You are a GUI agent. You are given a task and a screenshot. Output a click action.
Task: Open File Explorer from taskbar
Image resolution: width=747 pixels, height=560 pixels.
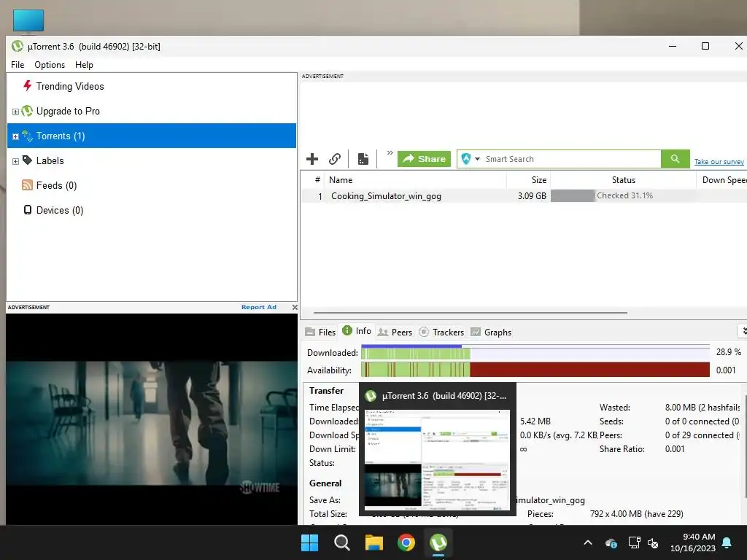point(374,542)
